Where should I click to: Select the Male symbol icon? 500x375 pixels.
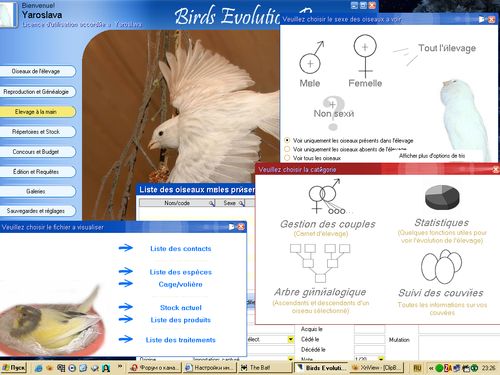tap(311, 57)
